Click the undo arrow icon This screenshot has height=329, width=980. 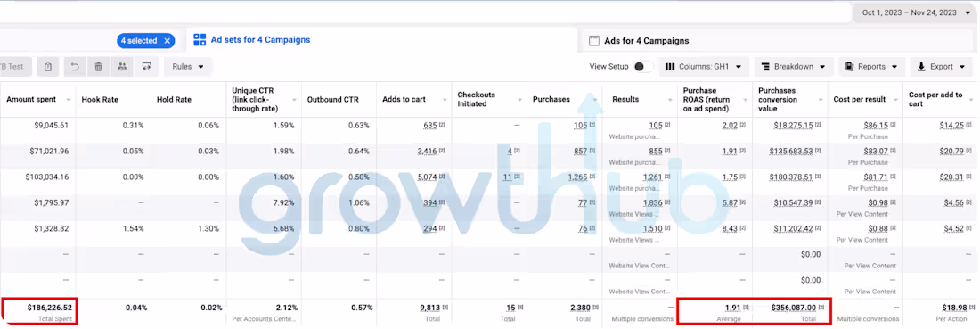tap(74, 66)
